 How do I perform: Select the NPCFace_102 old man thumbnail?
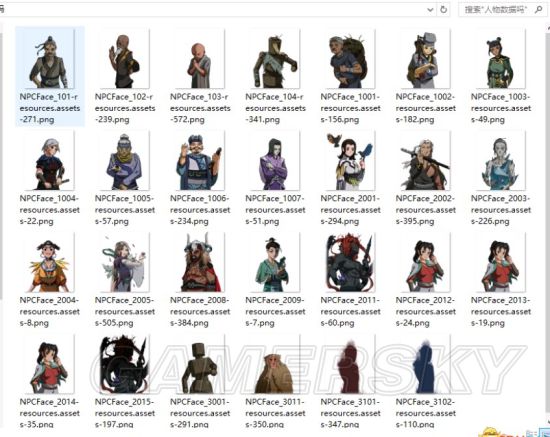point(125,59)
